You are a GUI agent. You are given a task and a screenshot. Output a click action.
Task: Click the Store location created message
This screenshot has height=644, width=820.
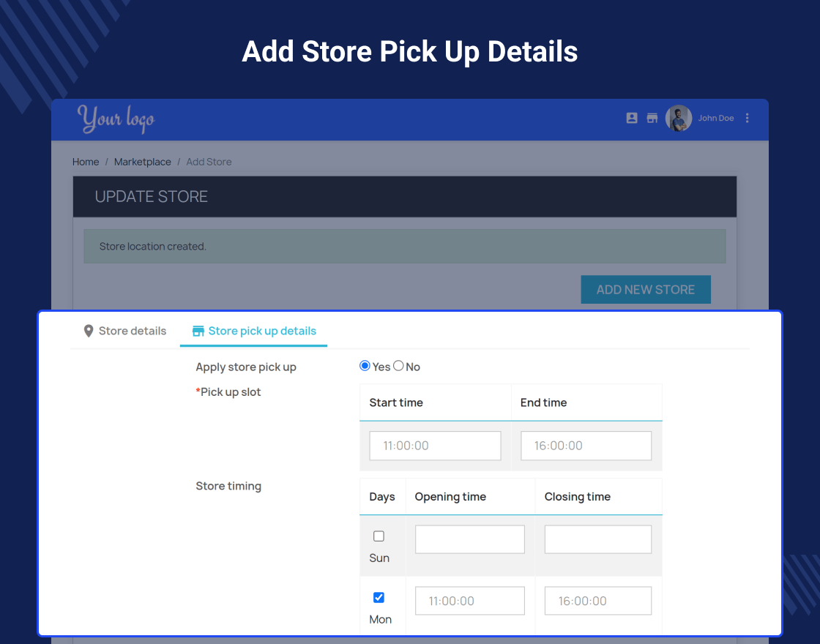click(x=405, y=246)
